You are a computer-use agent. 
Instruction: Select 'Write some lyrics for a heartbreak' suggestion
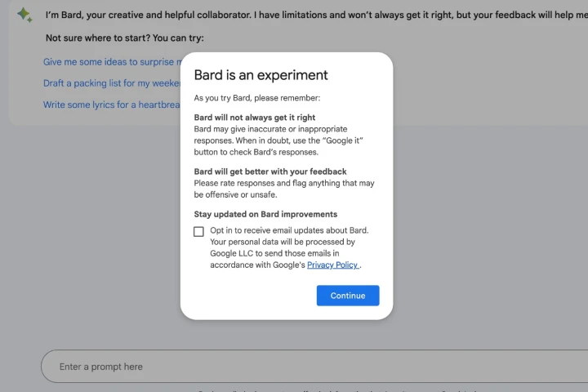[x=112, y=105]
